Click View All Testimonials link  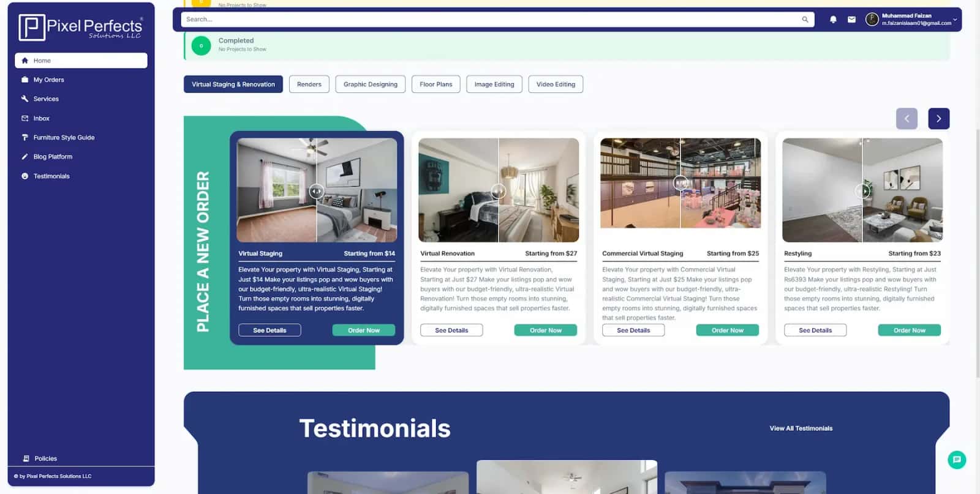(801, 429)
